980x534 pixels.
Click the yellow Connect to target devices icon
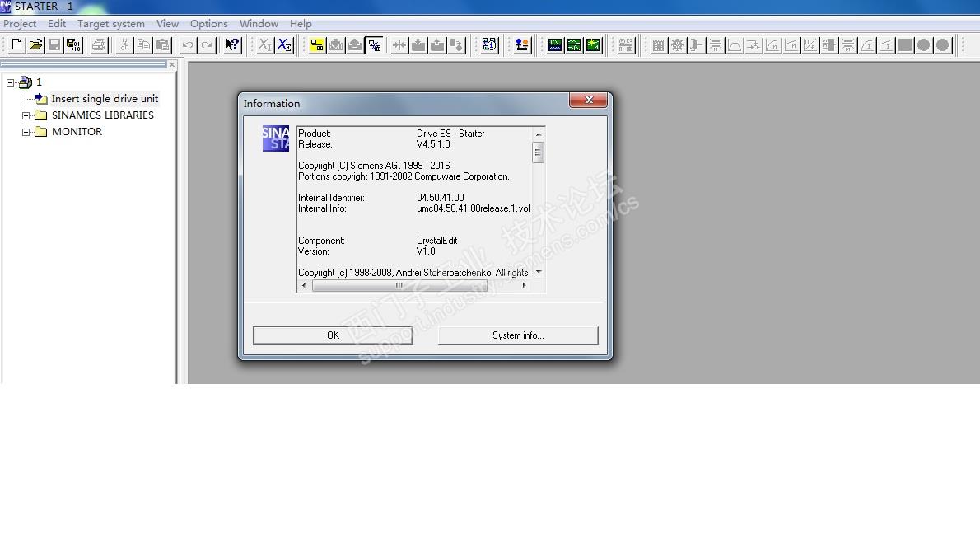[317, 45]
